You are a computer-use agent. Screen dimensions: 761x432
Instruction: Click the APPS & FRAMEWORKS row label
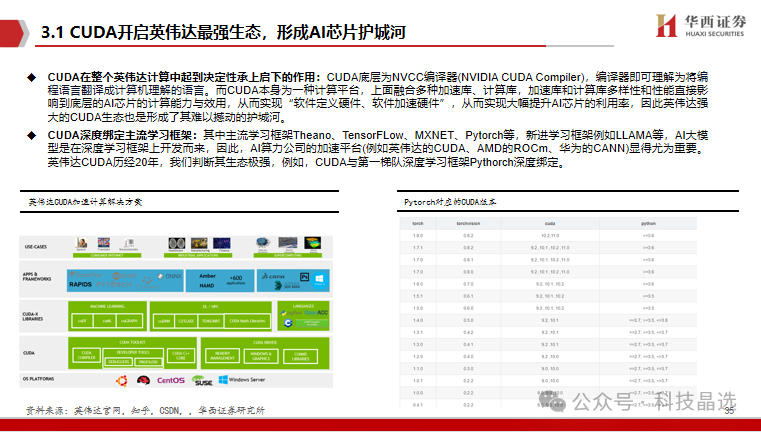click(37, 277)
